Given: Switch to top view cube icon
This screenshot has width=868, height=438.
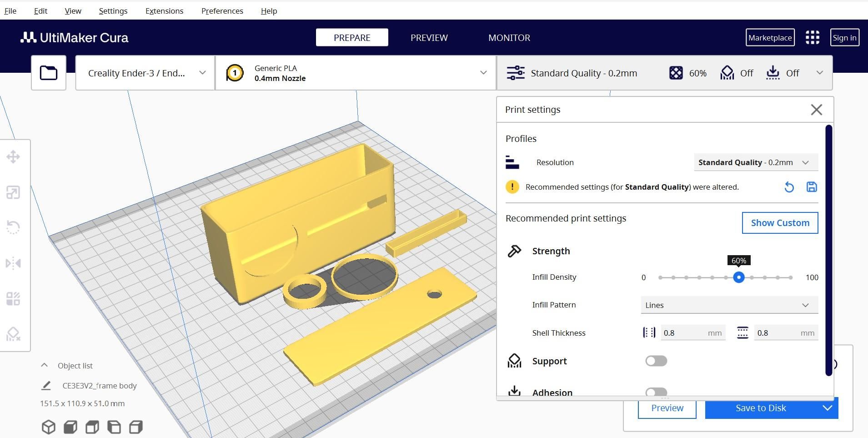Looking at the screenshot, I should point(92,427).
